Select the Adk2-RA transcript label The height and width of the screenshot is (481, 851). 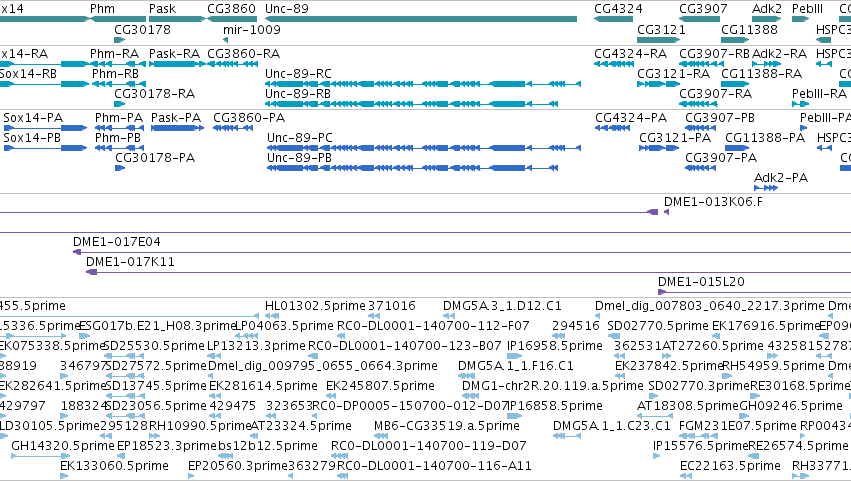tap(779, 54)
